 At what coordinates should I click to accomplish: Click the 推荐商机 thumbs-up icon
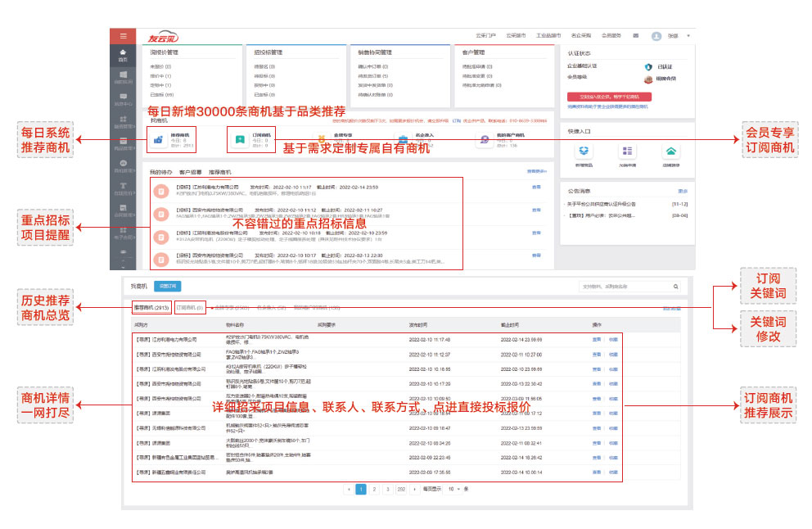[158, 139]
